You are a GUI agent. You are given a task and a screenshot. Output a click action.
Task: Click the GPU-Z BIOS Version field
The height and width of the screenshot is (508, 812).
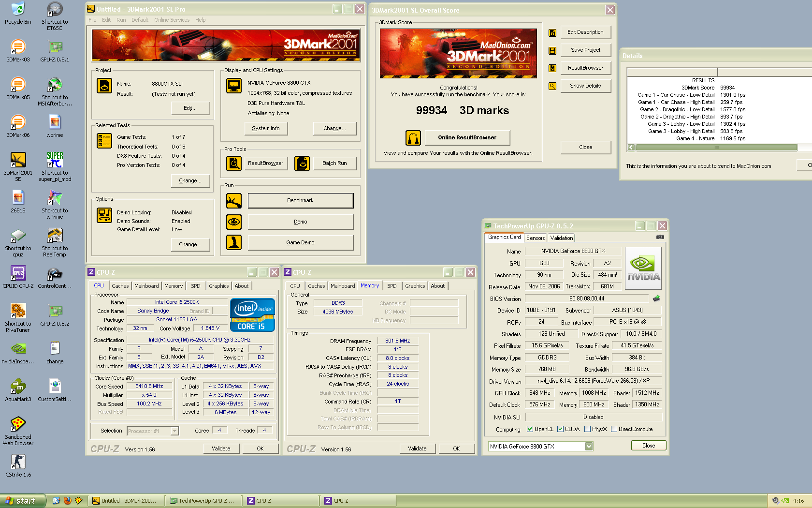pos(586,299)
